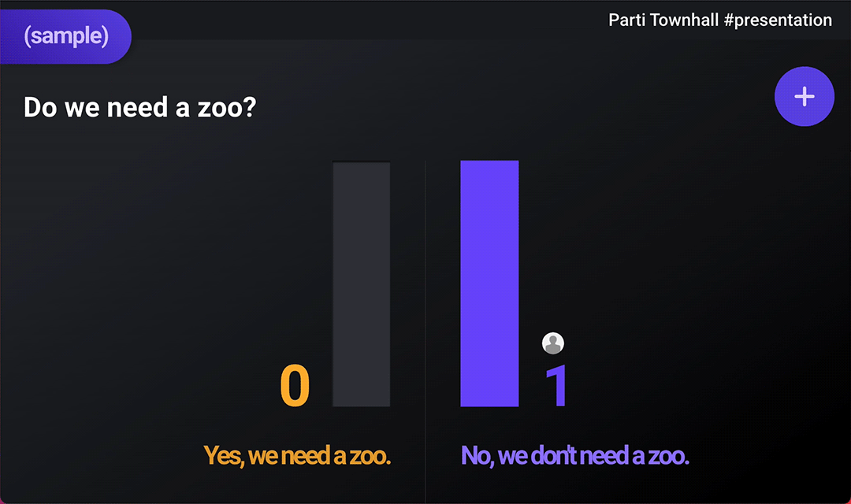851x504 pixels.
Task: Choose 'Yes, we need a zoo.' option
Action: pos(297,456)
